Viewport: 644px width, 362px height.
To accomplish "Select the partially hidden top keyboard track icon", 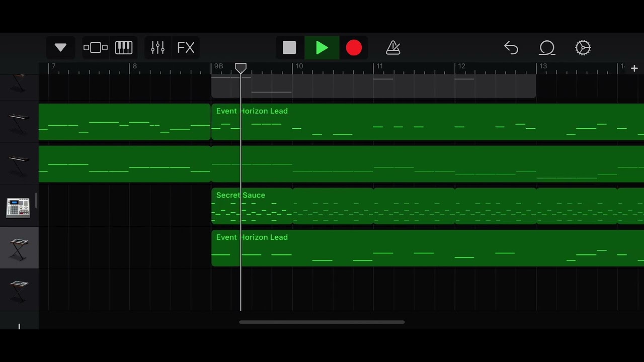I will 19,83.
